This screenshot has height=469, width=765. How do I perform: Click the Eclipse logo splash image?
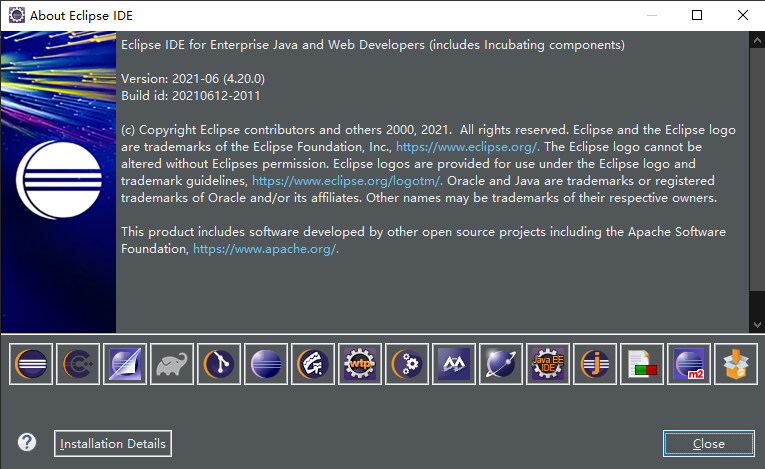(59, 182)
